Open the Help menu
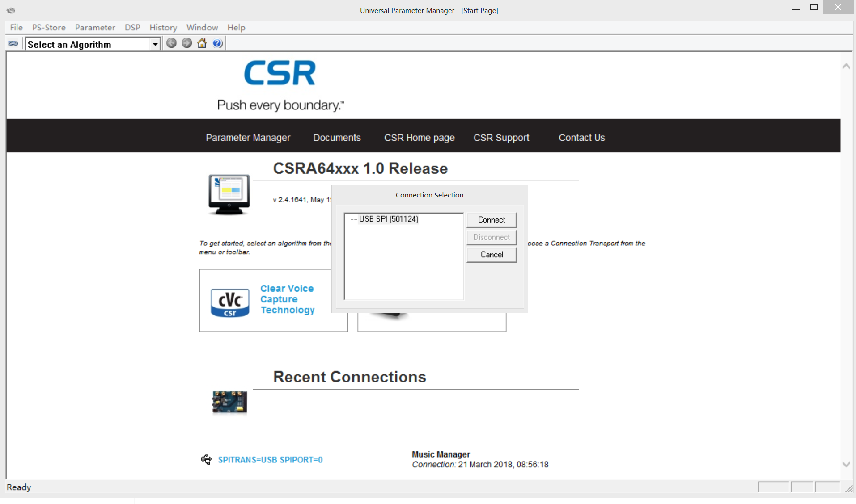Screen dimensions: 856x504 pyautogui.click(x=236, y=27)
